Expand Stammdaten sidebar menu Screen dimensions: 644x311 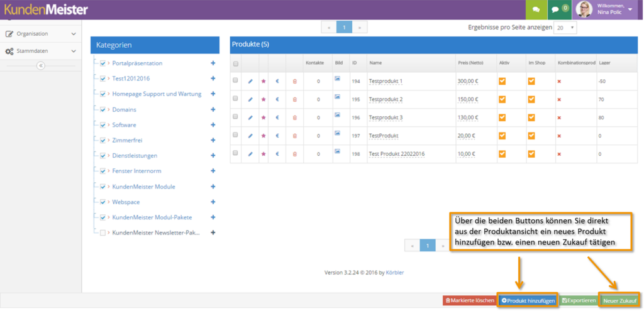click(x=41, y=52)
